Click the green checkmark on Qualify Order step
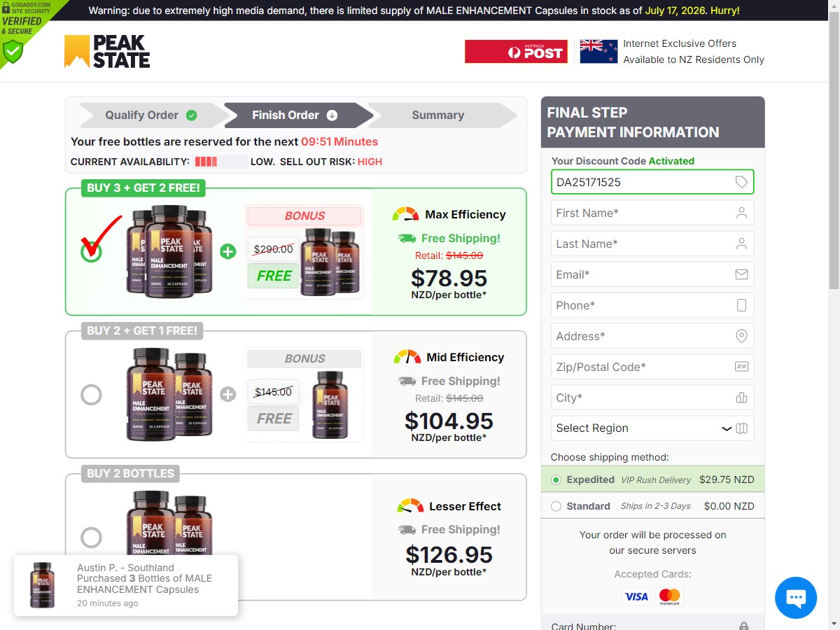The width and height of the screenshot is (840, 630). (191, 115)
